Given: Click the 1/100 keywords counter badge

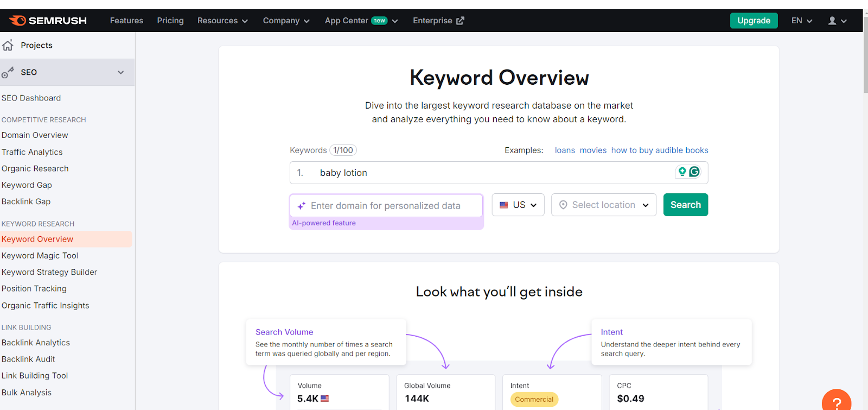Looking at the screenshot, I should tap(343, 150).
